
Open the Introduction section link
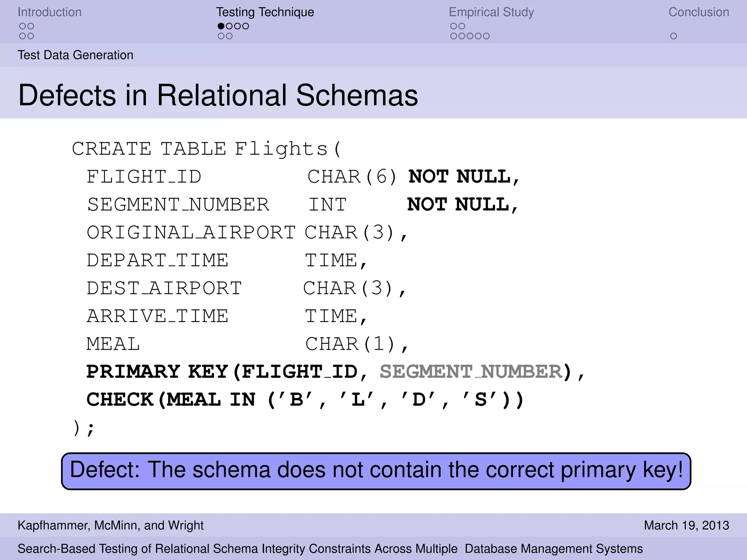click(x=50, y=12)
